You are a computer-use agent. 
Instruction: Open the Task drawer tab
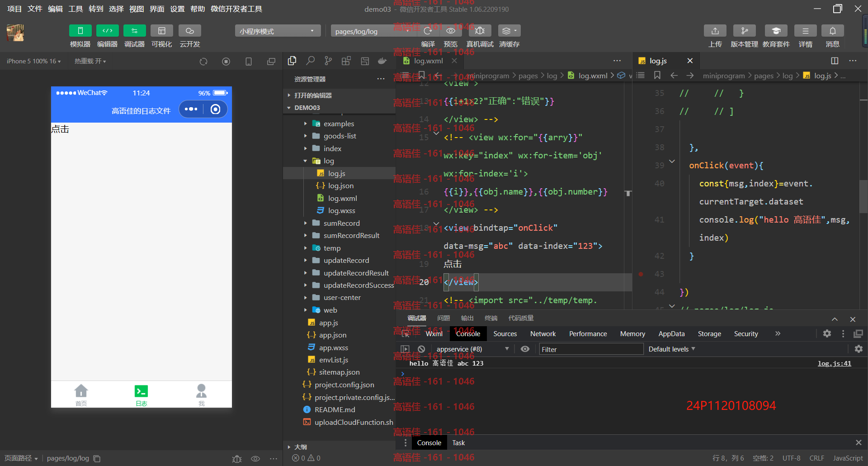(458, 443)
